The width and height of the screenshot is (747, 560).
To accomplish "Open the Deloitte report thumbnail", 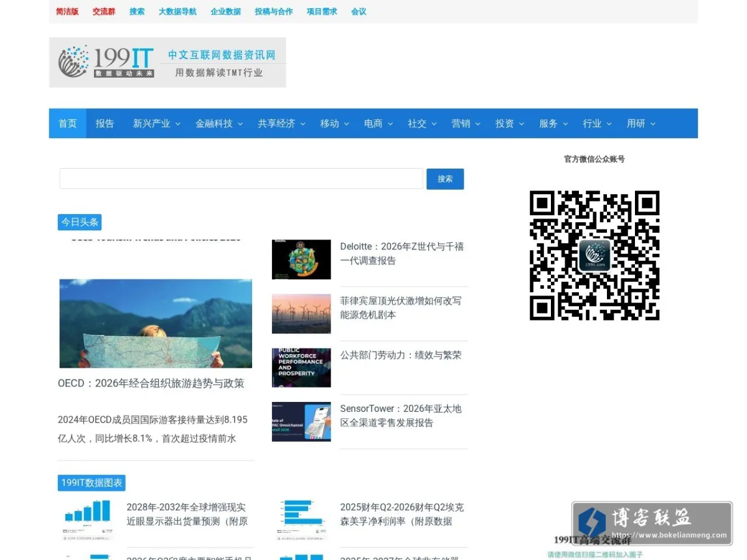I will point(301,259).
